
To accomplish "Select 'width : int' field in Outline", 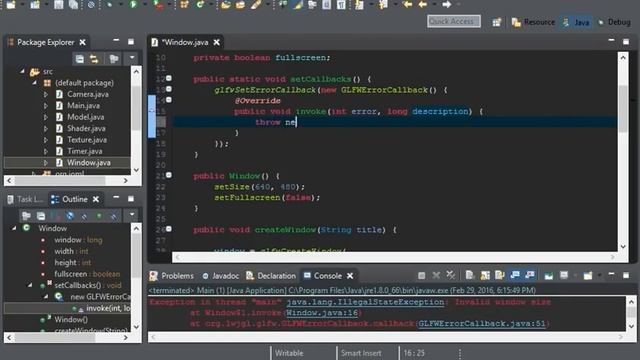I will tap(71, 251).
